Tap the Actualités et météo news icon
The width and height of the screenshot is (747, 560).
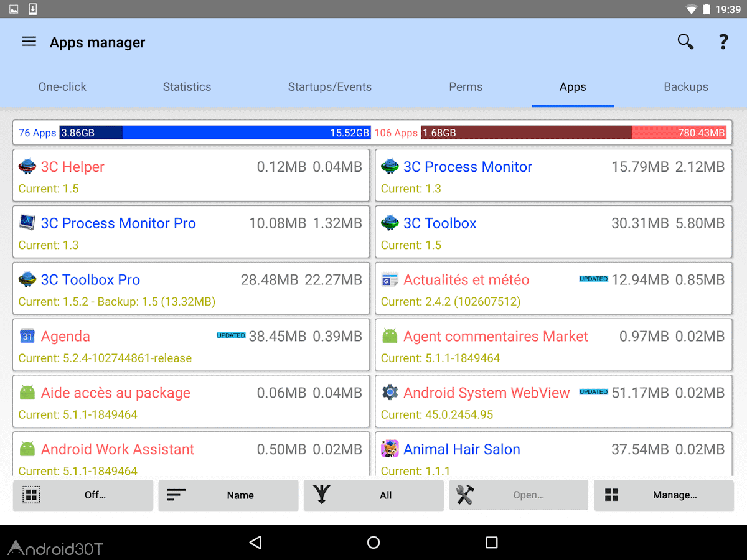pos(390,280)
